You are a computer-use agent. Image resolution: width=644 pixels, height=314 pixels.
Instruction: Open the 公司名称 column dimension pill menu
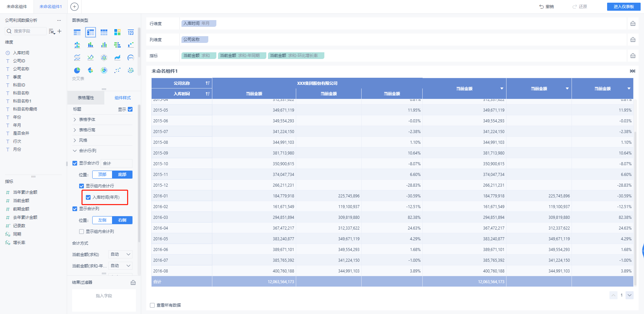pos(195,40)
